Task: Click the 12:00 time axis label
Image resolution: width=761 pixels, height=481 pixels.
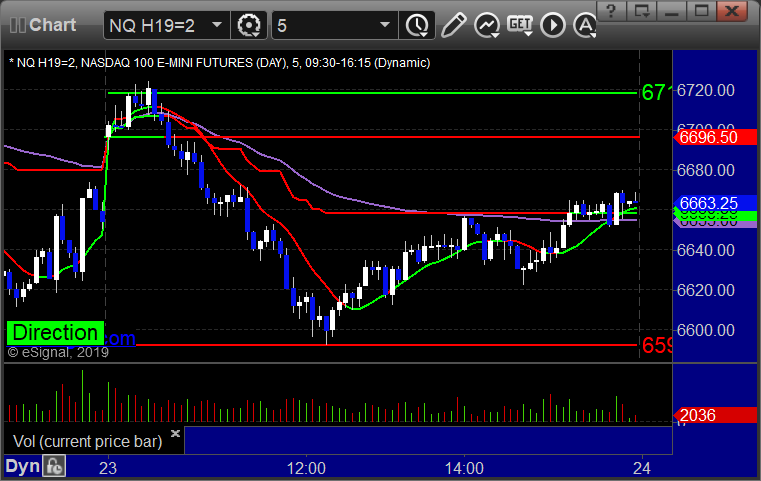Action: [306, 468]
